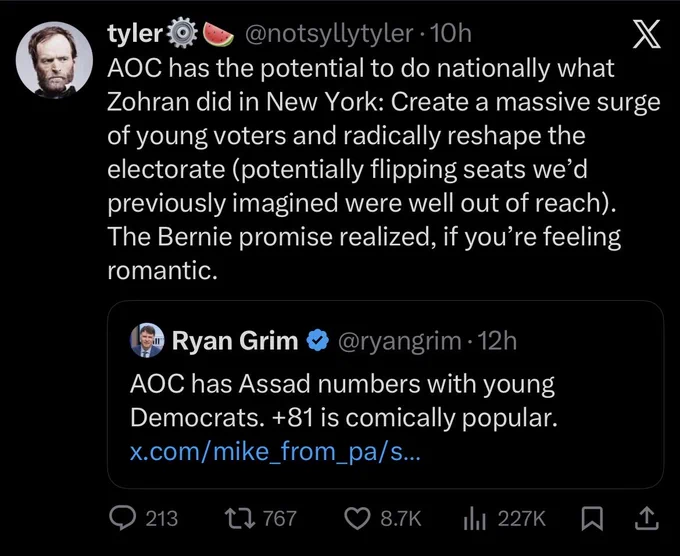The height and width of the screenshot is (556, 680).
Task: Like the tweet with the heart icon
Action: point(357,519)
